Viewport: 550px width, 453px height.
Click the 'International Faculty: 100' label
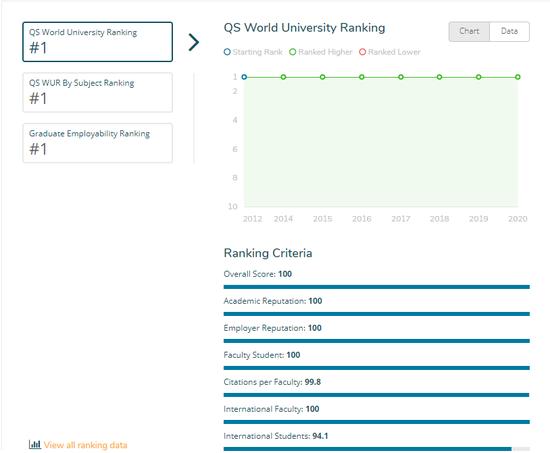click(x=271, y=409)
